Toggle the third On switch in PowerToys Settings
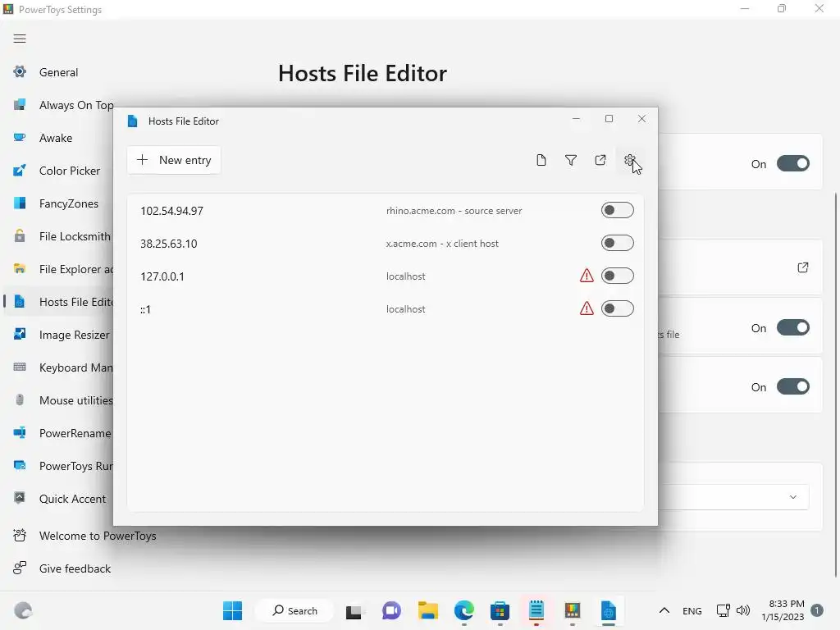Screen dimensions: 840x630 pyautogui.click(x=793, y=386)
